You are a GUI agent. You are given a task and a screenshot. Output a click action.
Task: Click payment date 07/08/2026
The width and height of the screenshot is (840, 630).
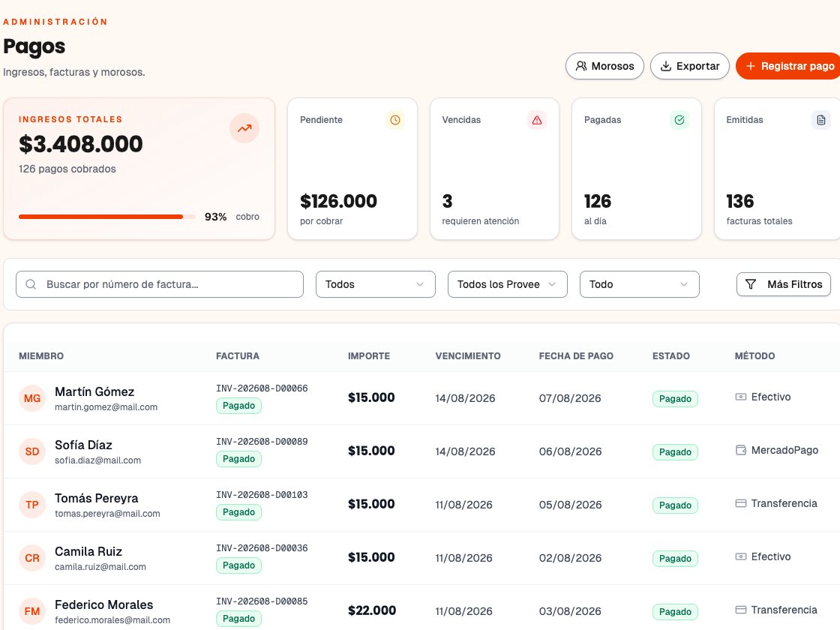pyautogui.click(x=570, y=398)
